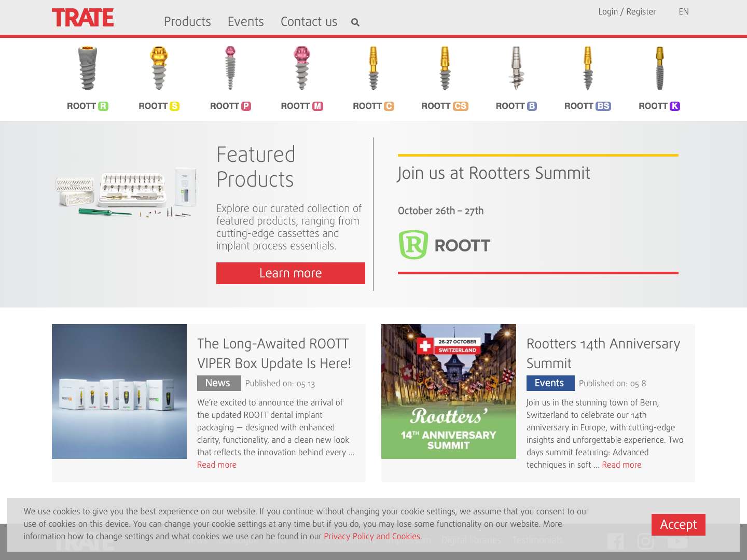
Task: Open the EN language selector
Action: pos(684,11)
